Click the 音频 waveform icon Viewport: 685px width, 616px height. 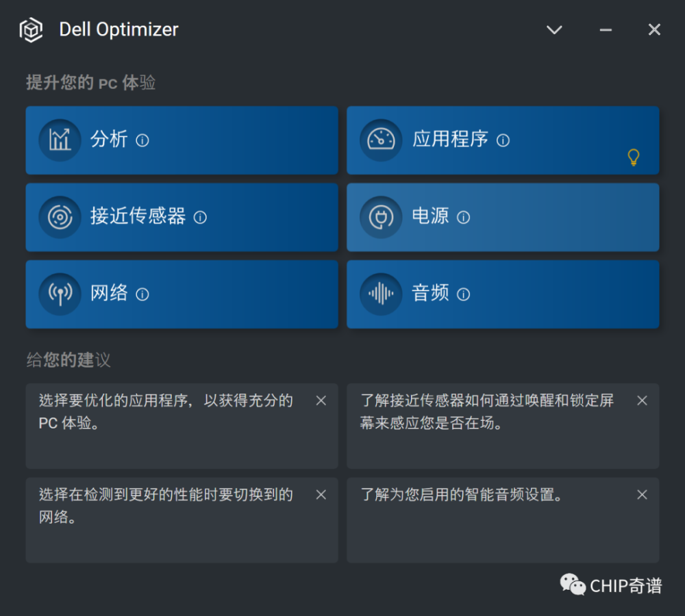381,294
